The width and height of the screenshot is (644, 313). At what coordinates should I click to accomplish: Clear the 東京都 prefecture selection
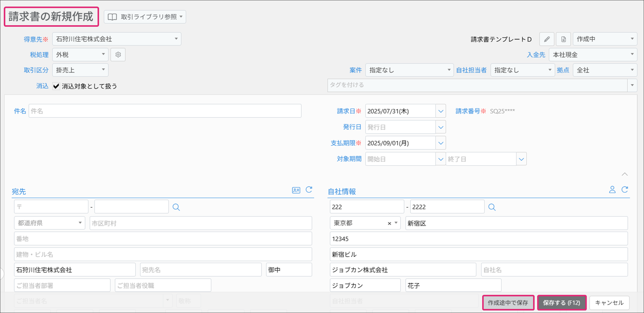(x=389, y=223)
